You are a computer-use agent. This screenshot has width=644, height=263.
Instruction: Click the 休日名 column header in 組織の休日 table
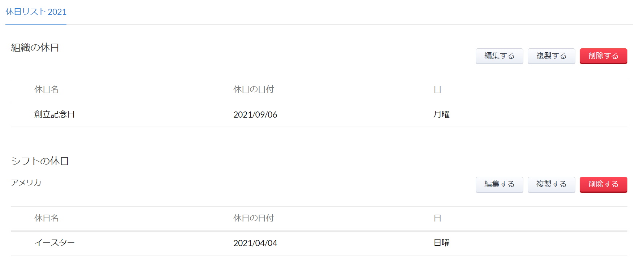[46, 89]
